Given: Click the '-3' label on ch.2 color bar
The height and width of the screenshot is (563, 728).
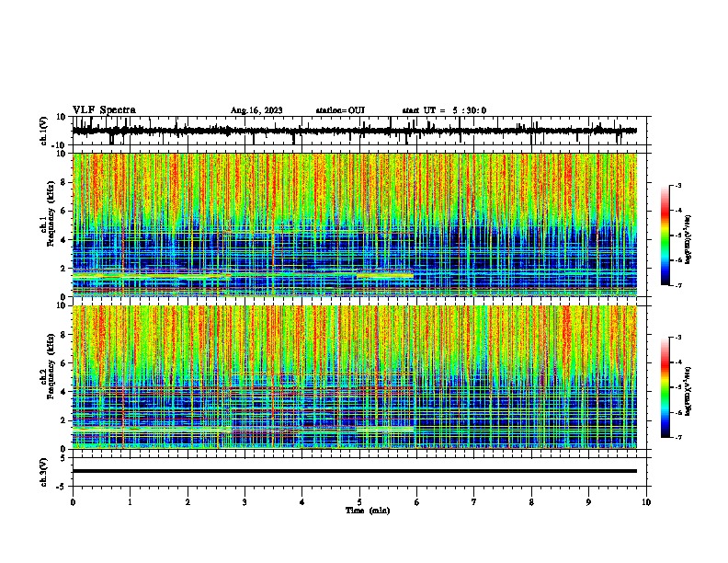Looking at the screenshot, I should tap(677, 338).
